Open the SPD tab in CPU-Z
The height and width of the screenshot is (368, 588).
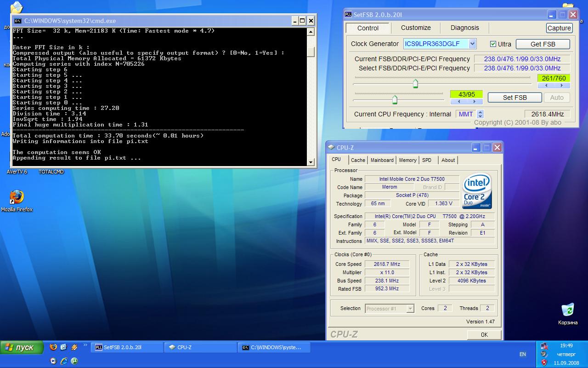click(427, 160)
